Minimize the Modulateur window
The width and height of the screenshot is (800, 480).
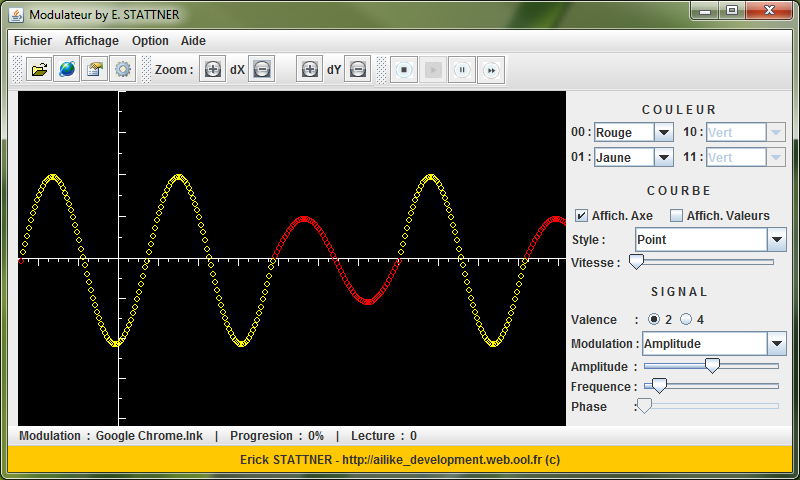pos(705,11)
